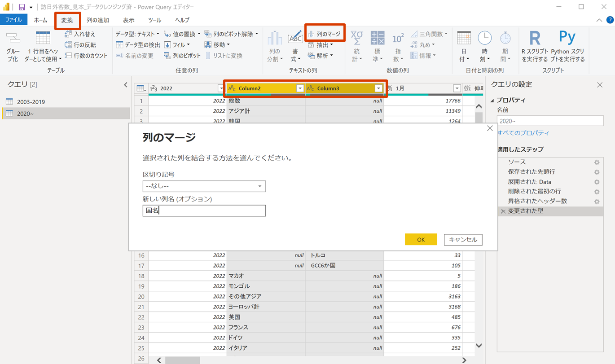Image resolution: width=615 pixels, height=364 pixels.
Task: Click Format (書式) icon
Action: (x=295, y=38)
